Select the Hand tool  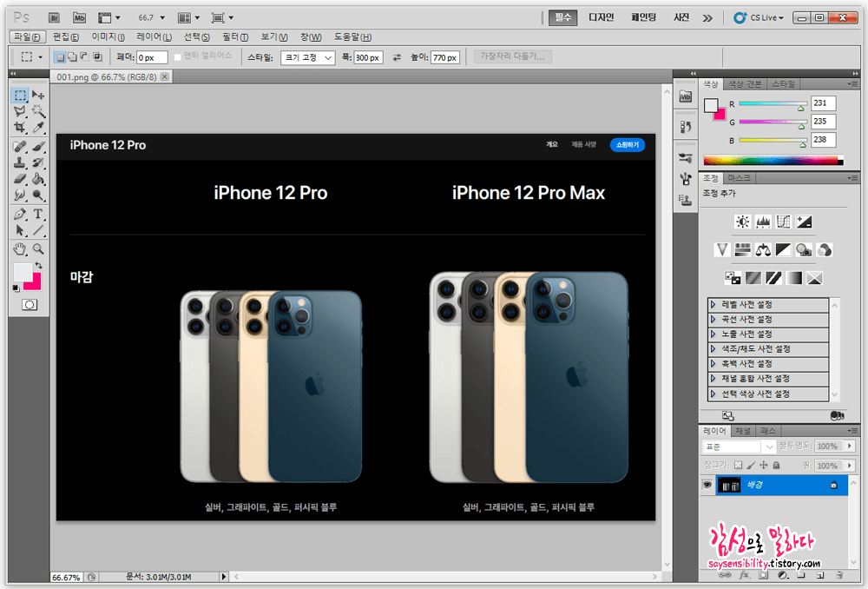pos(20,248)
